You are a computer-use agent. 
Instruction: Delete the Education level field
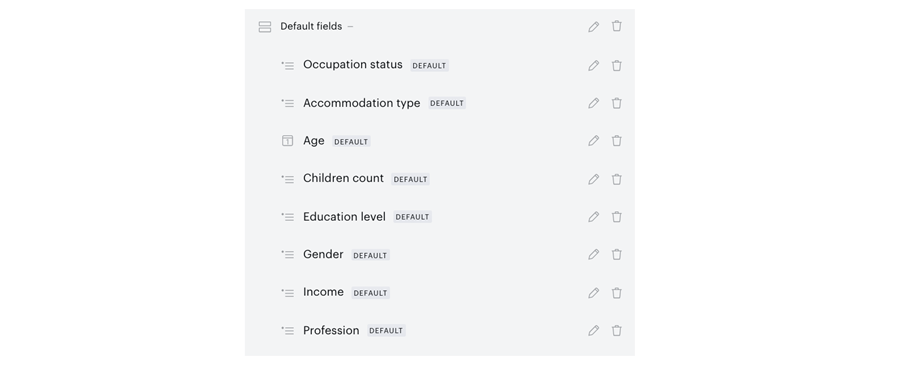tap(617, 217)
